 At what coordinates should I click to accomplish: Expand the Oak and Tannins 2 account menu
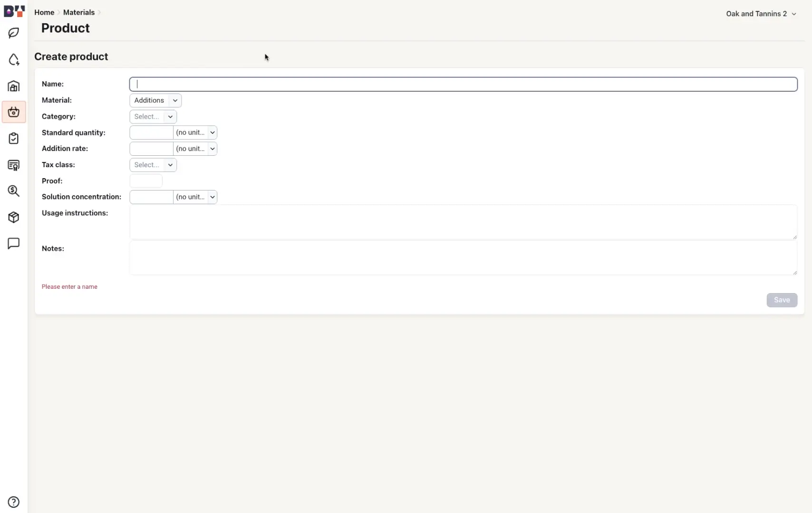point(761,14)
